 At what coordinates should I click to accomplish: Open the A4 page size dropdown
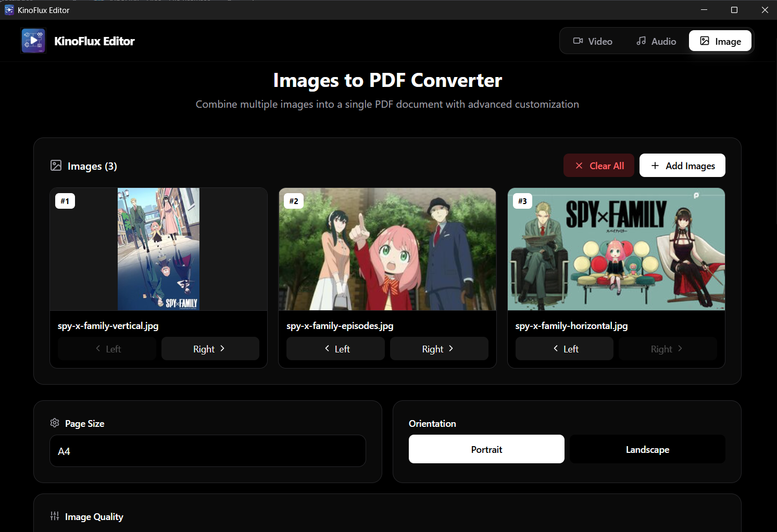207,451
